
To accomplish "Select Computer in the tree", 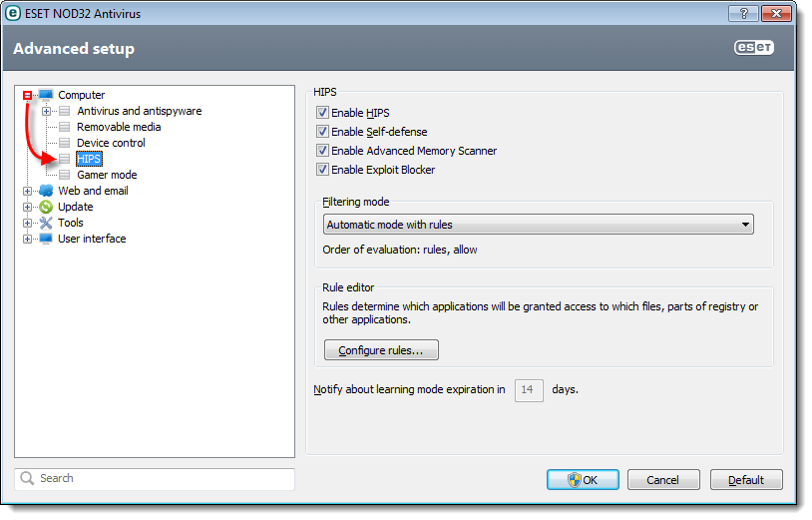I will click(82, 95).
